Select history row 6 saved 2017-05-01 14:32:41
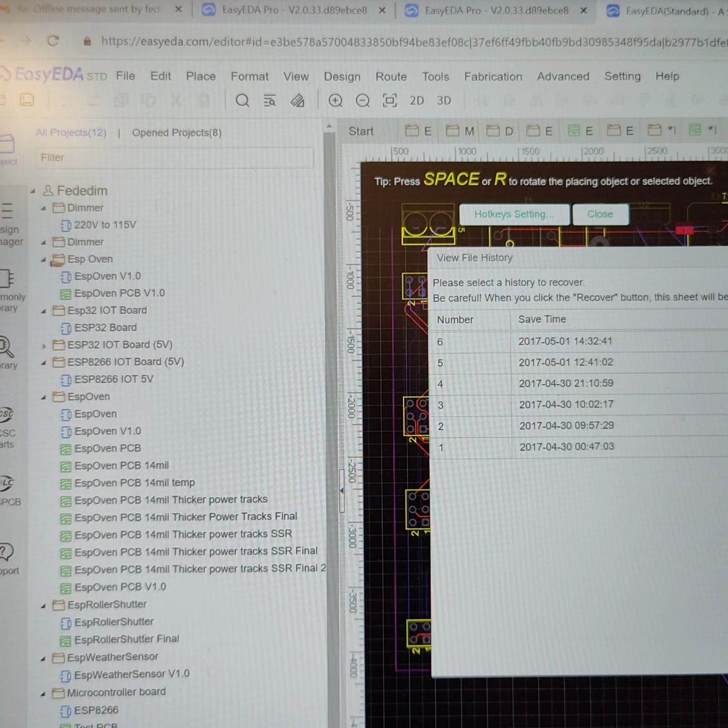The height and width of the screenshot is (728, 728). [x=578, y=342]
